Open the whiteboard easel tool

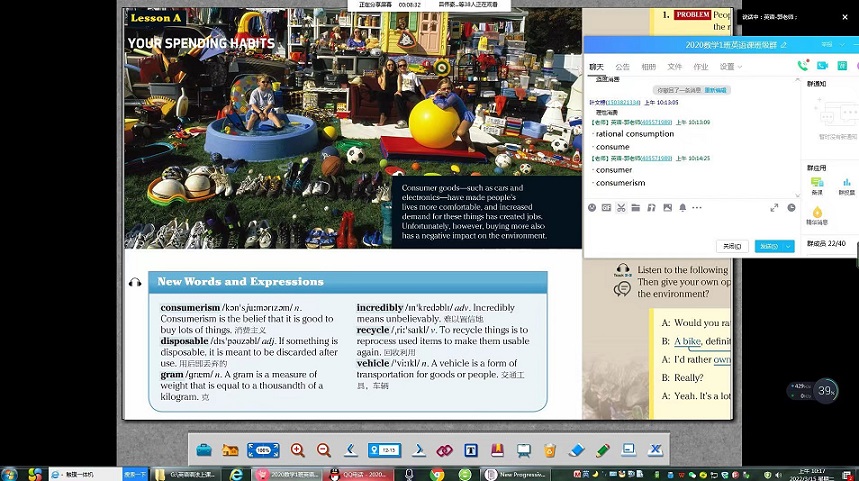point(524,450)
